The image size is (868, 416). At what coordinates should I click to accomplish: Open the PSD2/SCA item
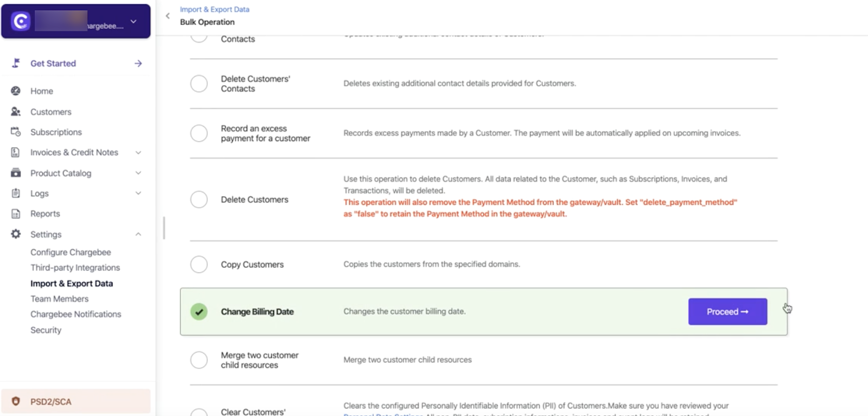pyautogui.click(x=75, y=401)
